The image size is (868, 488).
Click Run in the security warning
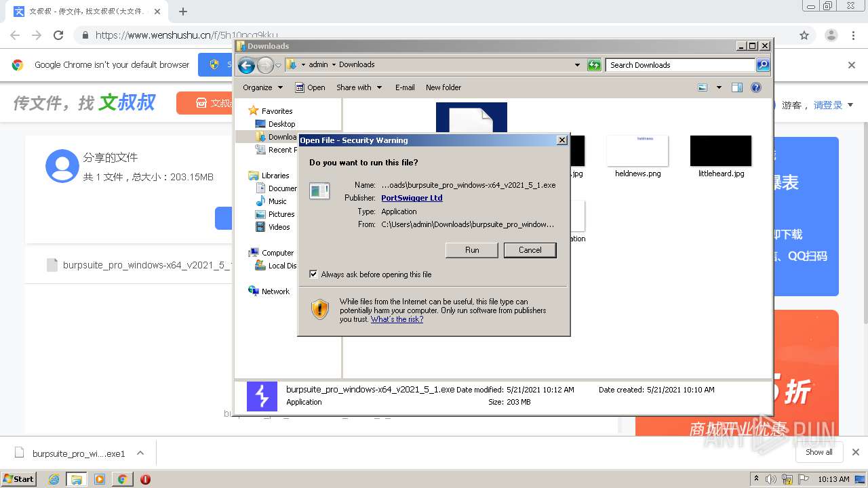472,250
